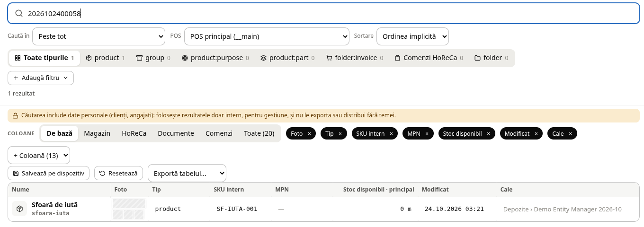This screenshot has width=644, height=227.
Task: Open the POS principal (__main) dropdown
Action: click(x=267, y=36)
